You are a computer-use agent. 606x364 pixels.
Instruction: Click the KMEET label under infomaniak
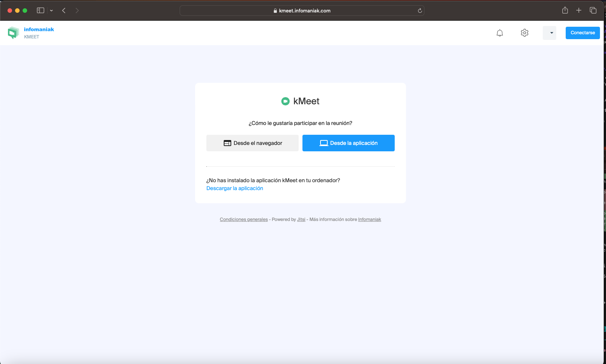32,37
